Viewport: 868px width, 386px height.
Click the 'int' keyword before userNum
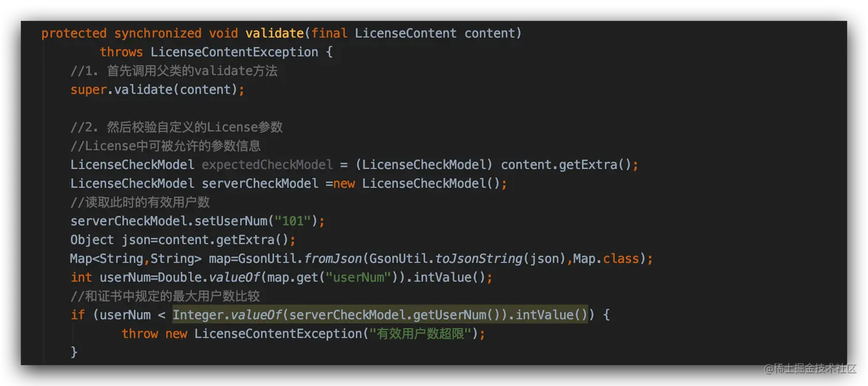click(x=82, y=277)
